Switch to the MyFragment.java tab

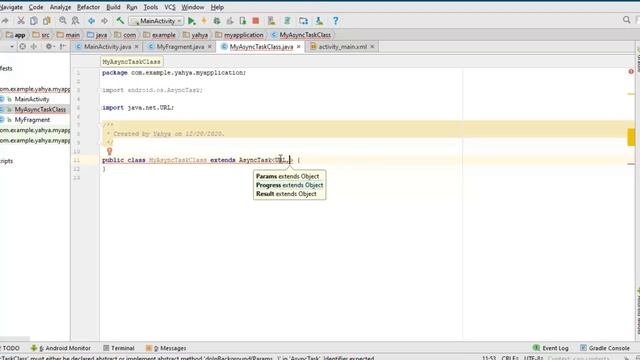[x=180, y=47]
